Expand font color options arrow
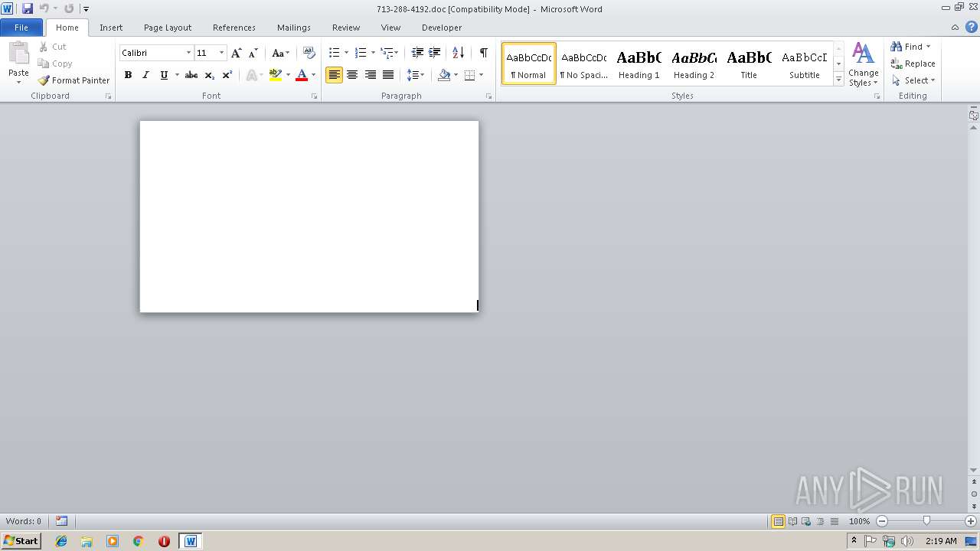This screenshot has height=551, width=980. tap(313, 75)
